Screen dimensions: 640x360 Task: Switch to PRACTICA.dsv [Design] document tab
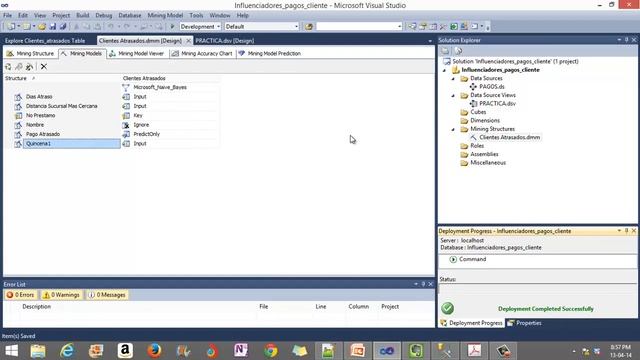coord(224,41)
